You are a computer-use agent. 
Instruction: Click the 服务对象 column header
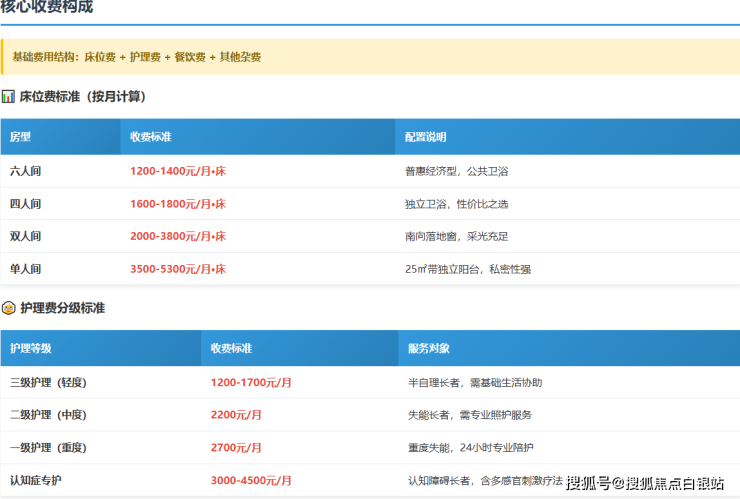(429, 348)
